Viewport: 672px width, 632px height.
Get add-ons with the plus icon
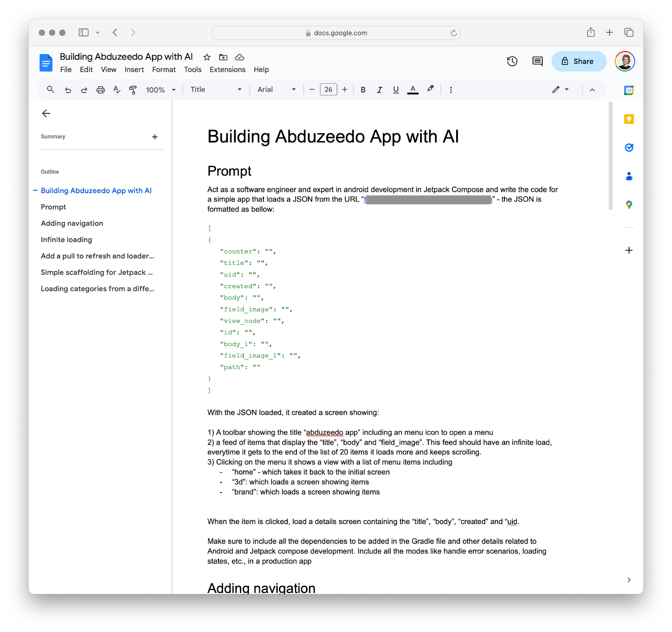pyautogui.click(x=629, y=250)
